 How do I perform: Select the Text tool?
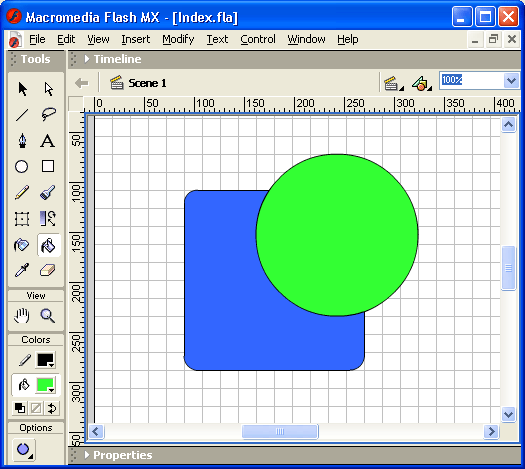pyautogui.click(x=48, y=141)
